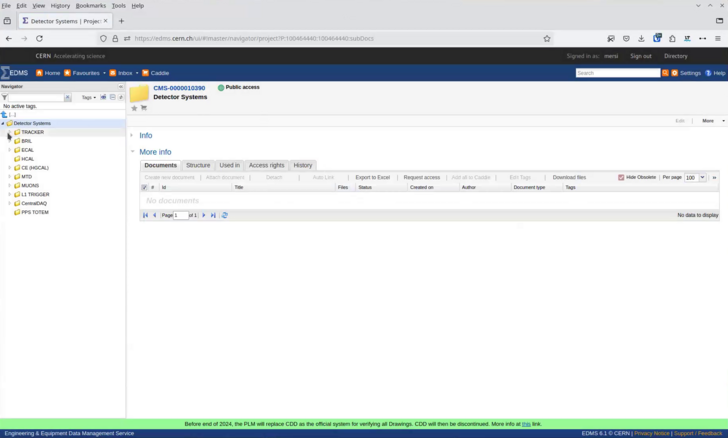Select the HCAL folder
Image resolution: width=728 pixels, height=438 pixels.
tap(27, 159)
